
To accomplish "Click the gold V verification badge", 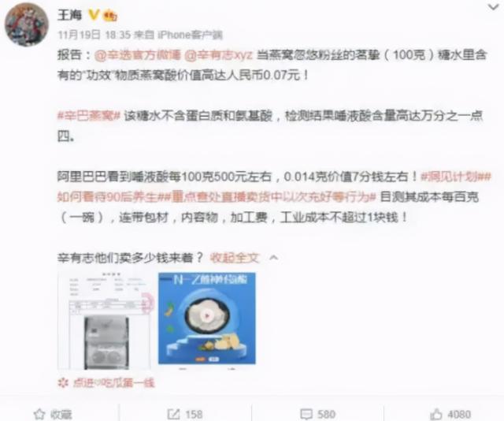I will (x=93, y=14).
